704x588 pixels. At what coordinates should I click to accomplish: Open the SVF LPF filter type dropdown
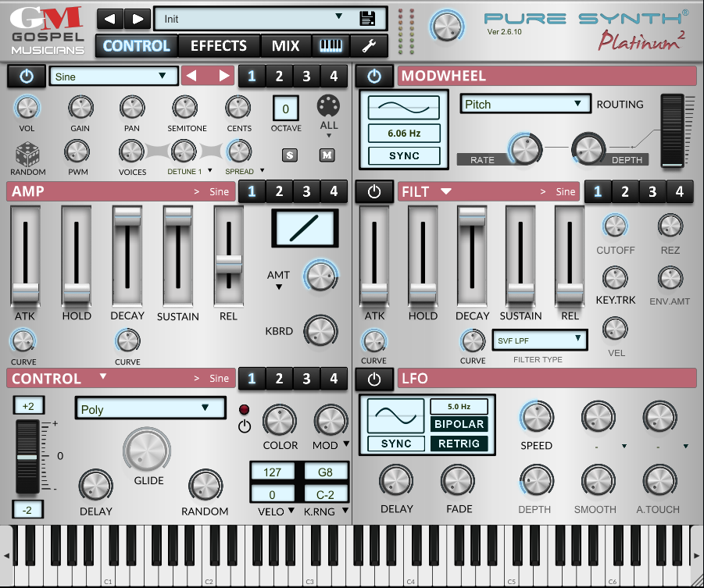pyautogui.click(x=540, y=340)
